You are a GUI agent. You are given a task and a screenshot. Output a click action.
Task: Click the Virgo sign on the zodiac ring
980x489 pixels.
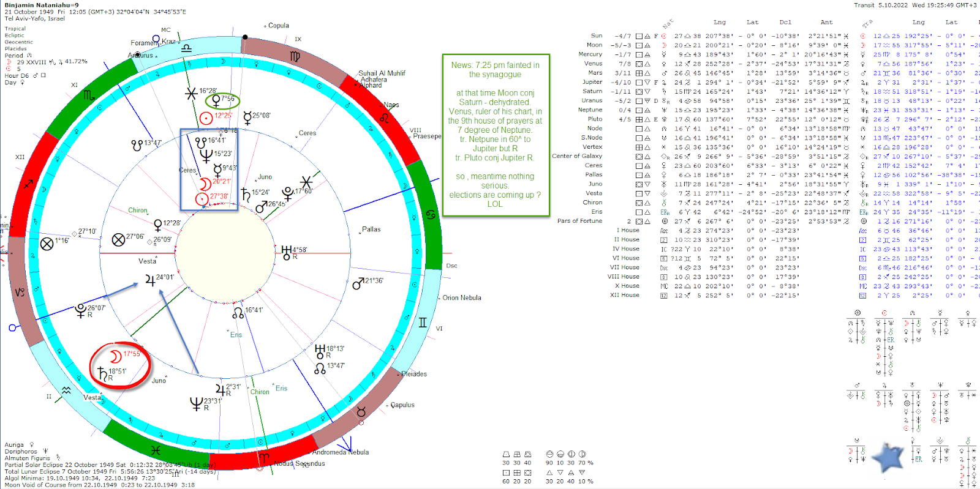295,56
